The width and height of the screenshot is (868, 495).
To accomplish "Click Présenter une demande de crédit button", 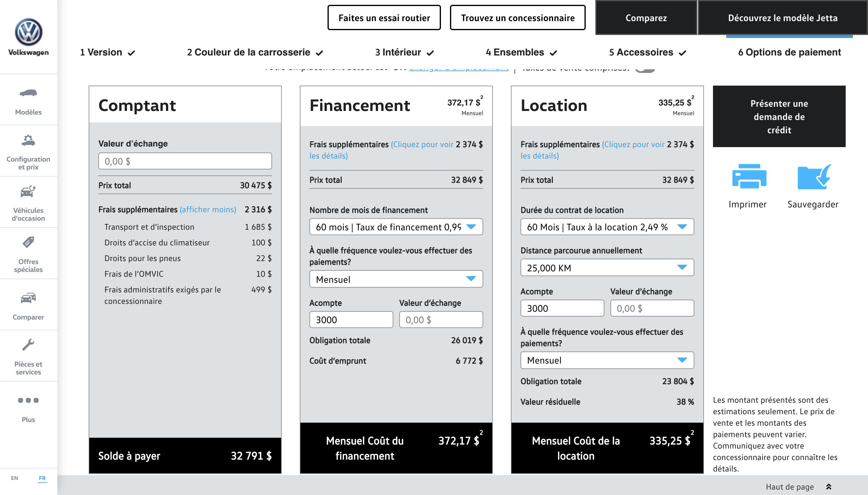I will click(x=779, y=117).
